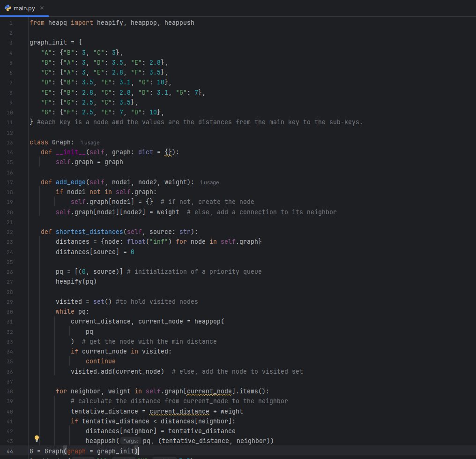This screenshot has height=459, width=476.
Task: Click the 'class' keyword on line 13
Action: [x=39, y=142]
